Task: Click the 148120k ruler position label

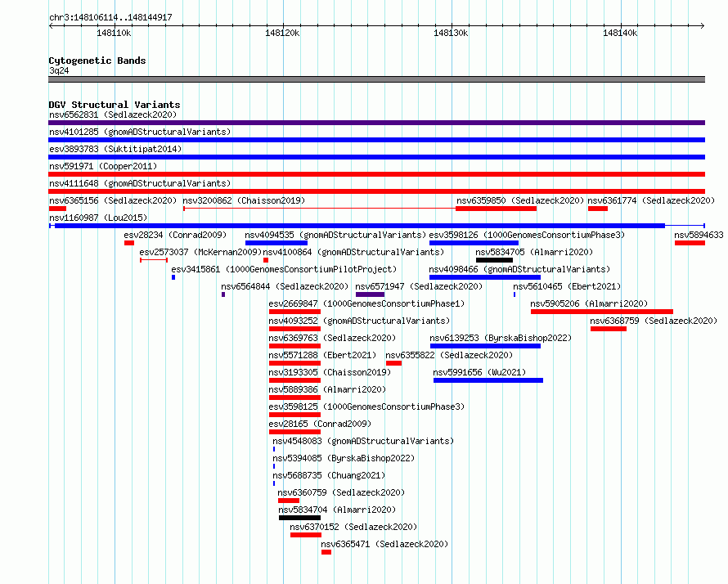Action: pyautogui.click(x=282, y=33)
